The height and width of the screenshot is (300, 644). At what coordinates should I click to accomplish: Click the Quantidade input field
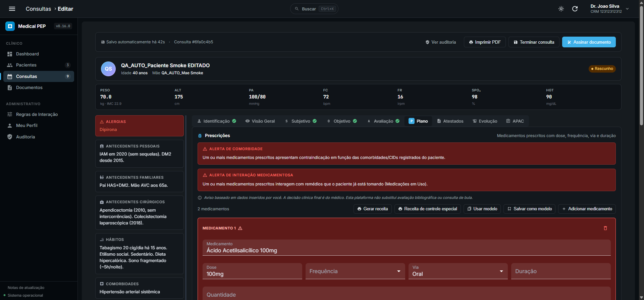point(407,293)
